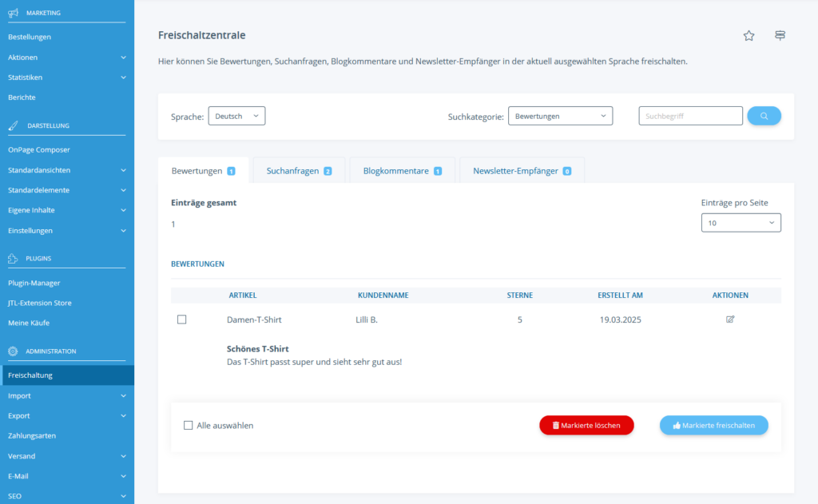Click the Markierte löschen button
818x504 pixels.
point(586,425)
